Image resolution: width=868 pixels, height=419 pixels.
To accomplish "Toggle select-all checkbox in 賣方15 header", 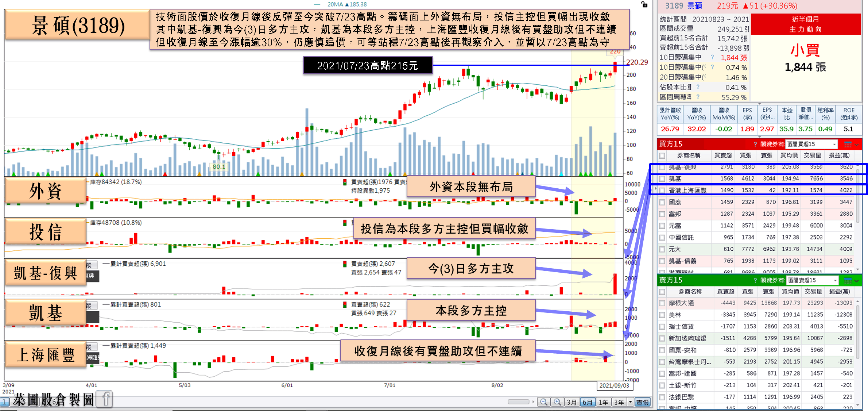I will 662,292.
